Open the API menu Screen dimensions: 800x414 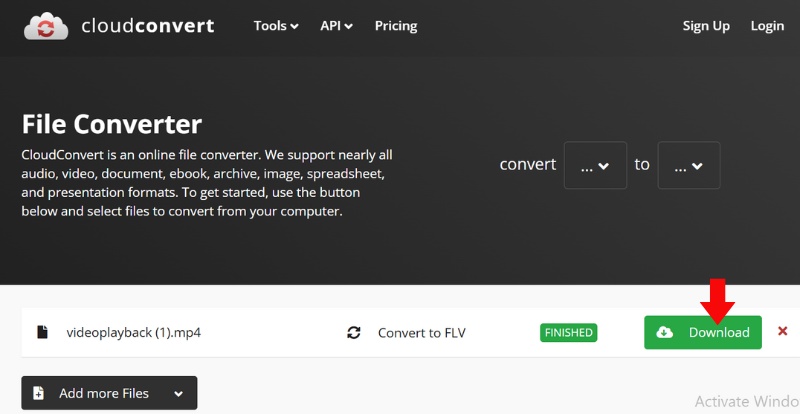336,26
